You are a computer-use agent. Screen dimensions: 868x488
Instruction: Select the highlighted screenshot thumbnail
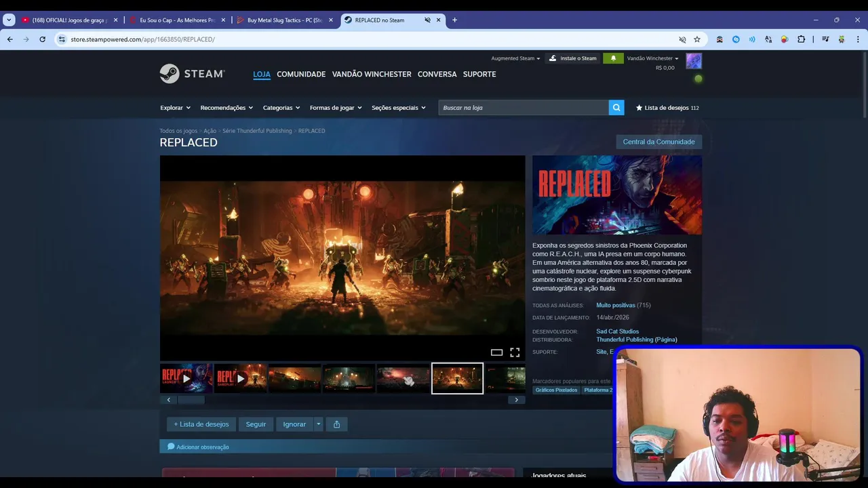(458, 379)
